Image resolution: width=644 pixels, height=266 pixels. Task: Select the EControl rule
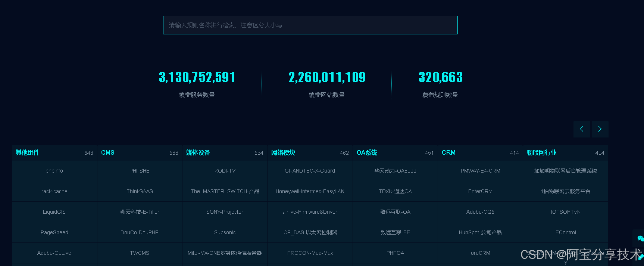coord(566,232)
